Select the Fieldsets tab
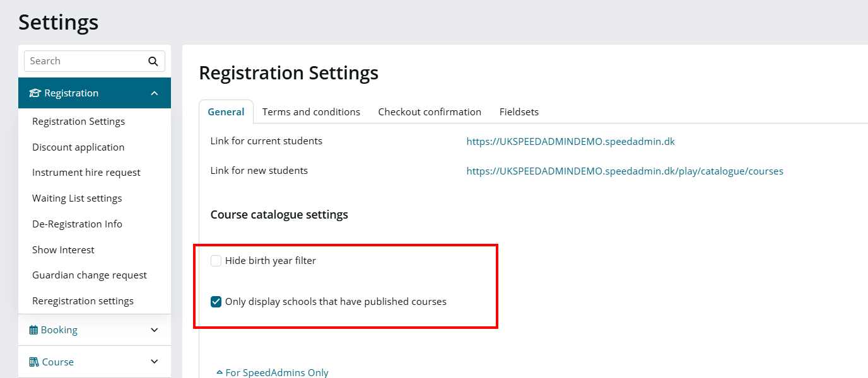This screenshot has width=868, height=378. pos(519,112)
